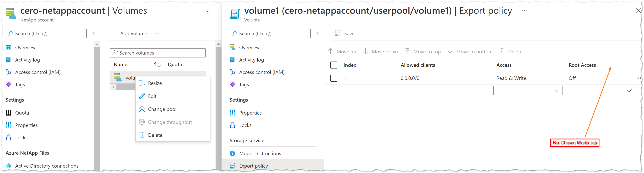Click the Save disk icon
This screenshot has height=173, width=644.
(x=338, y=33)
